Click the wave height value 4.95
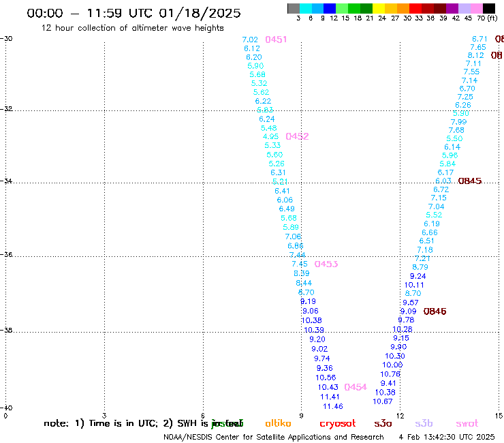Screen dimensions: 504x443 pyautogui.click(x=270, y=136)
